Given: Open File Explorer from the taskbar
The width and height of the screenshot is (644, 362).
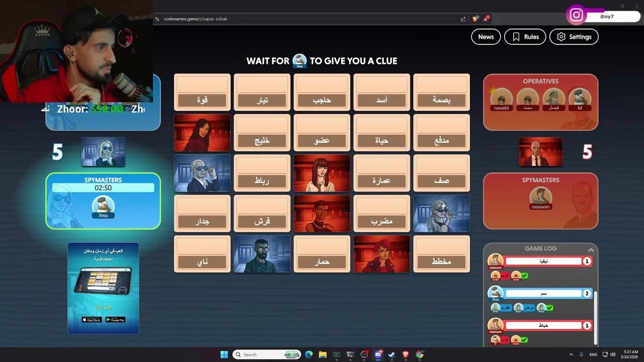Looking at the screenshot, I should click(x=323, y=354).
